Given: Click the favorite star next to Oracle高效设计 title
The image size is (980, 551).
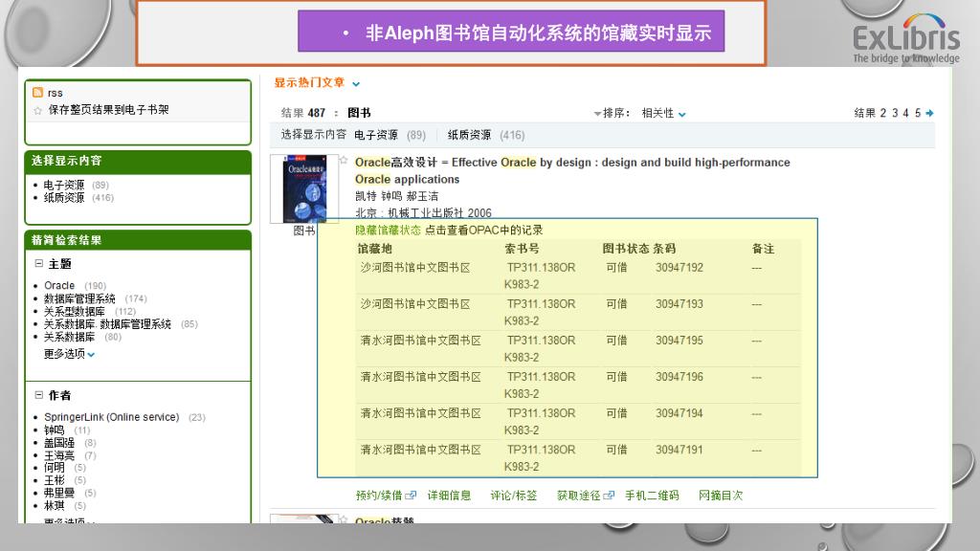Looking at the screenshot, I should [x=344, y=161].
